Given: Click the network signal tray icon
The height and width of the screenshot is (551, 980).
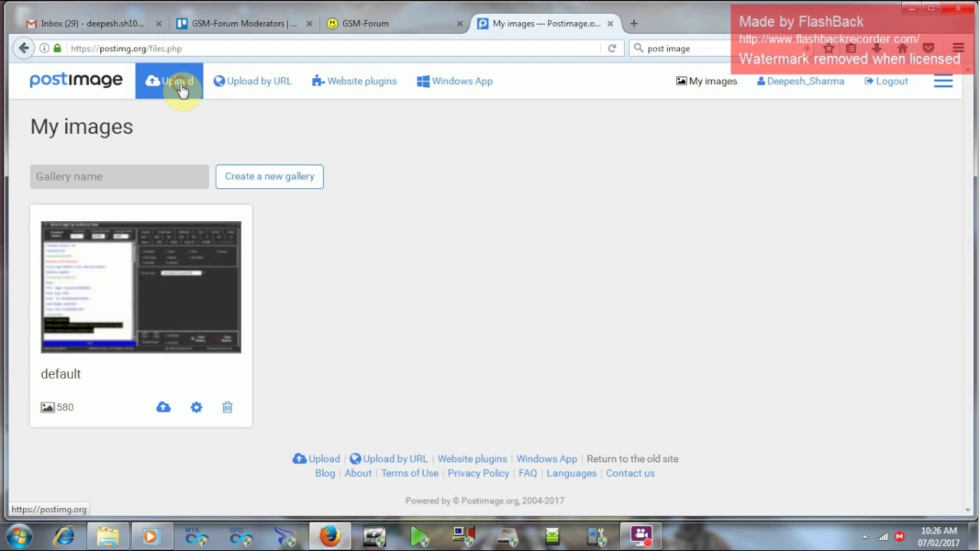Looking at the screenshot, I should click(883, 537).
